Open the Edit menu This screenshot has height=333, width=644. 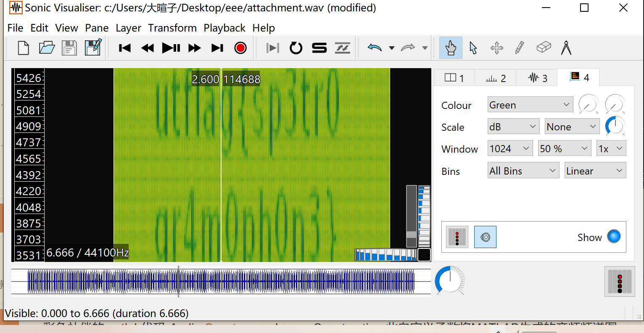pyautogui.click(x=40, y=28)
